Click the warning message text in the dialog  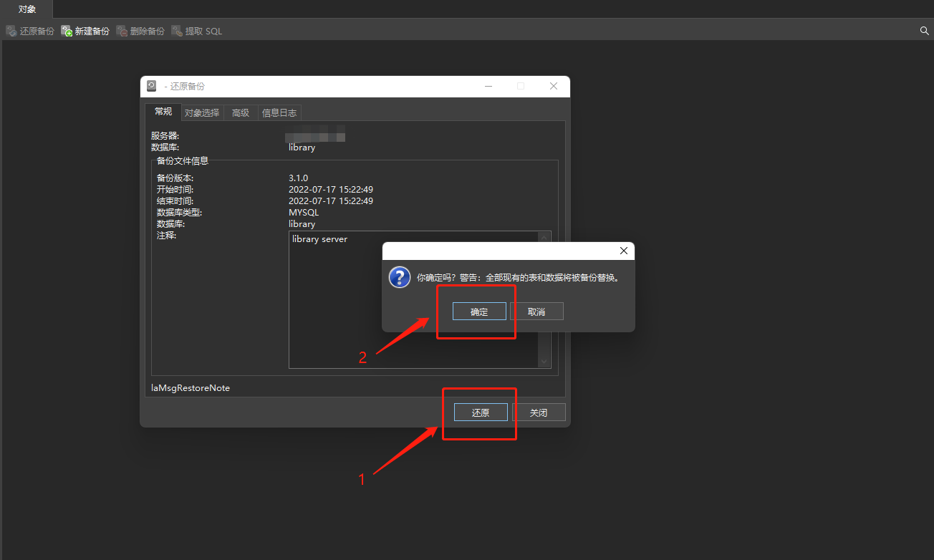[x=517, y=277]
